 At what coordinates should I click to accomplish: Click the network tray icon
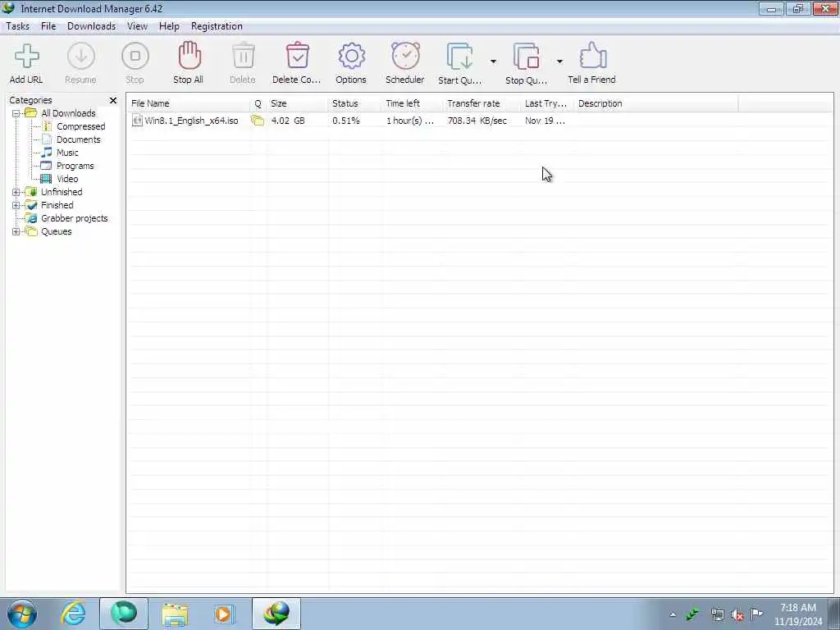pos(717,614)
